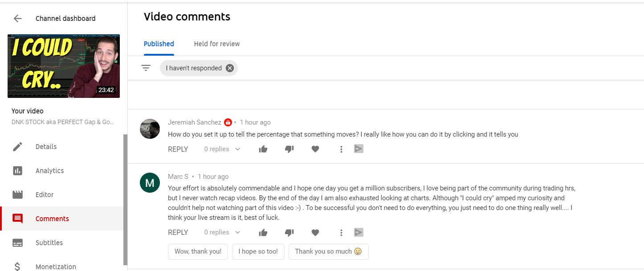Open the Subtitles section
The height and width of the screenshot is (271, 644).
[49, 243]
